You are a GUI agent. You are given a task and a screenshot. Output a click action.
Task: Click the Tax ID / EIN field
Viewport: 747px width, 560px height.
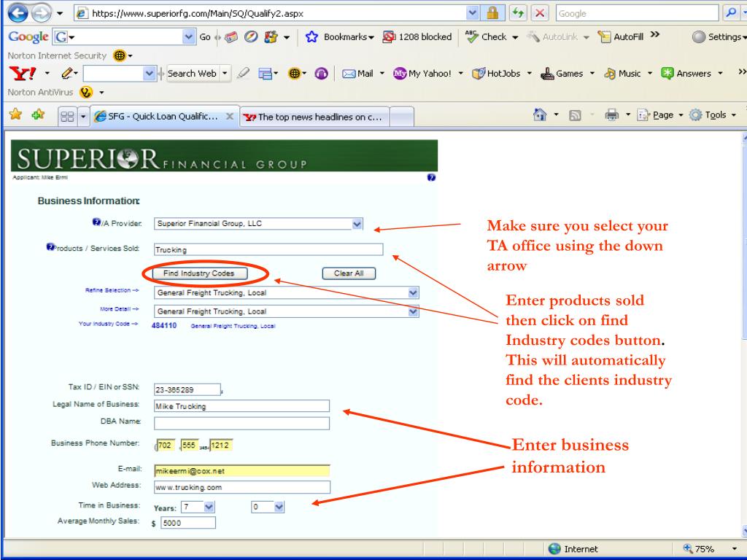click(187, 389)
